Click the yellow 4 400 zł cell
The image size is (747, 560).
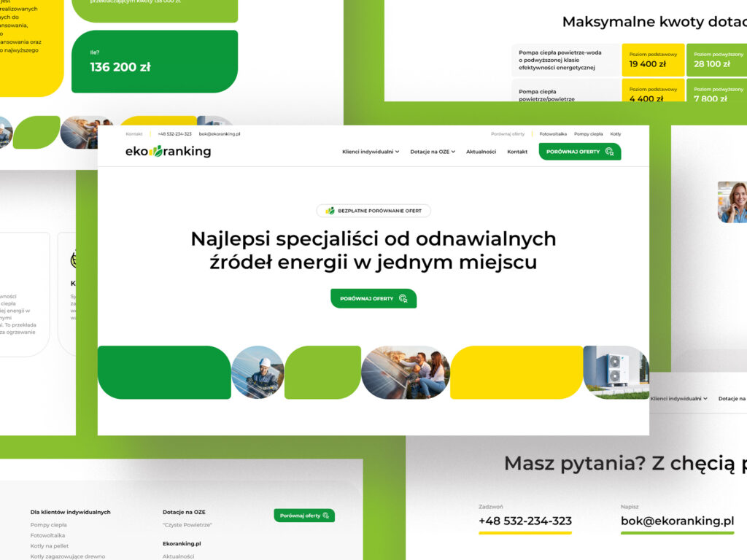pos(653,90)
